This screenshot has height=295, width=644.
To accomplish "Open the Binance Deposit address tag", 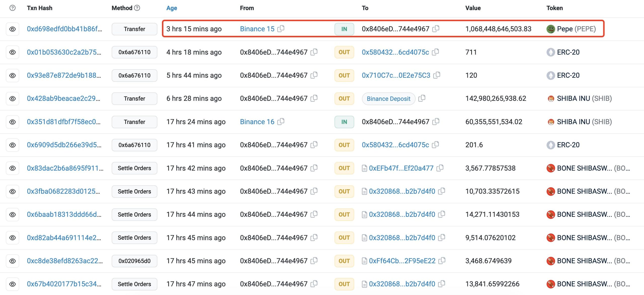I will coord(388,99).
